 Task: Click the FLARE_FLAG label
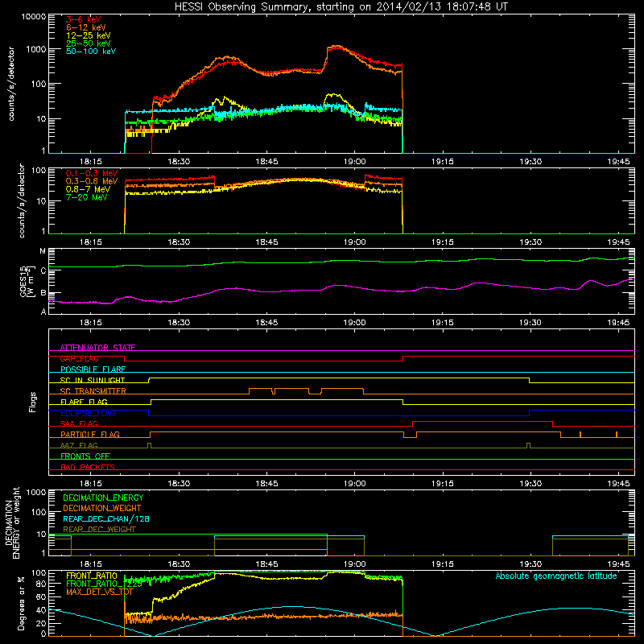click(x=84, y=402)
